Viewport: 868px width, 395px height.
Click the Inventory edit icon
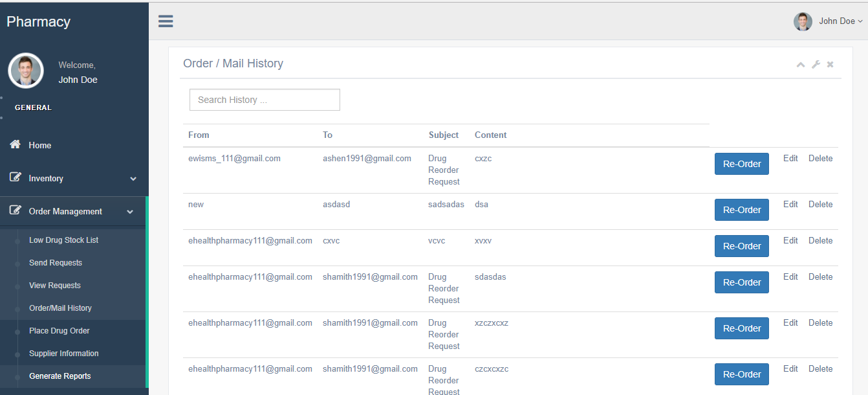click(16, 177)
